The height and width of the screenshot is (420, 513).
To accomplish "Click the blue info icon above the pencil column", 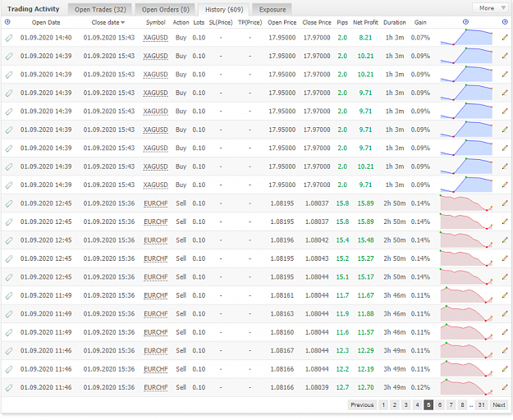I will 505,22.
